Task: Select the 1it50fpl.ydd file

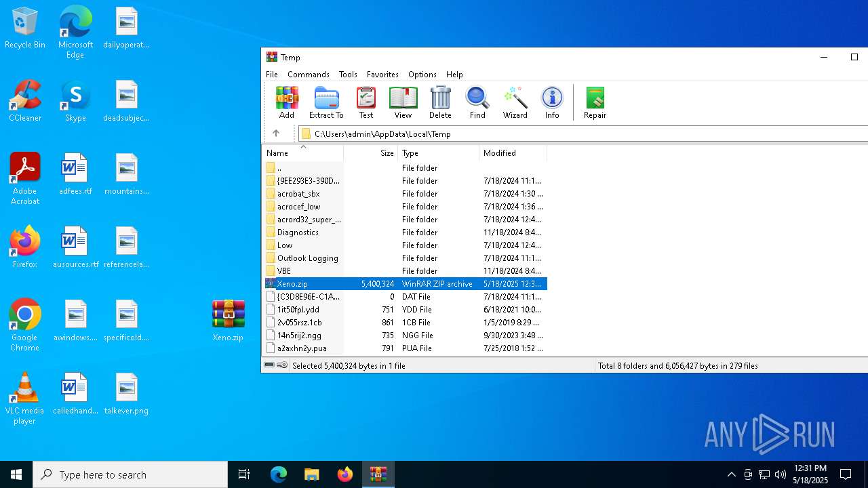Action: [406, 310]
